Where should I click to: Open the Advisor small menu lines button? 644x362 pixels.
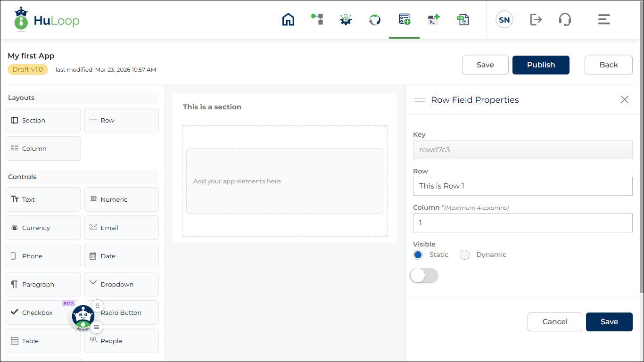97,327
